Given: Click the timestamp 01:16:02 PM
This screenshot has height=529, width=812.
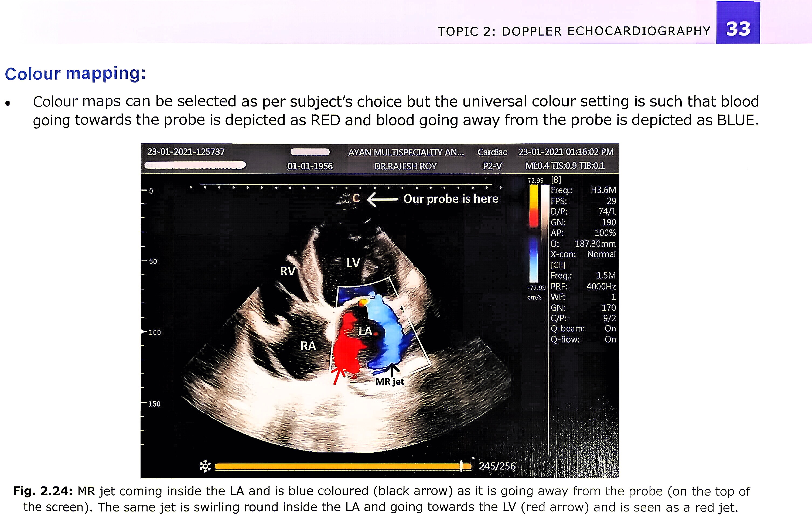Looking at the screenshot, I should (x=589, y=152).
